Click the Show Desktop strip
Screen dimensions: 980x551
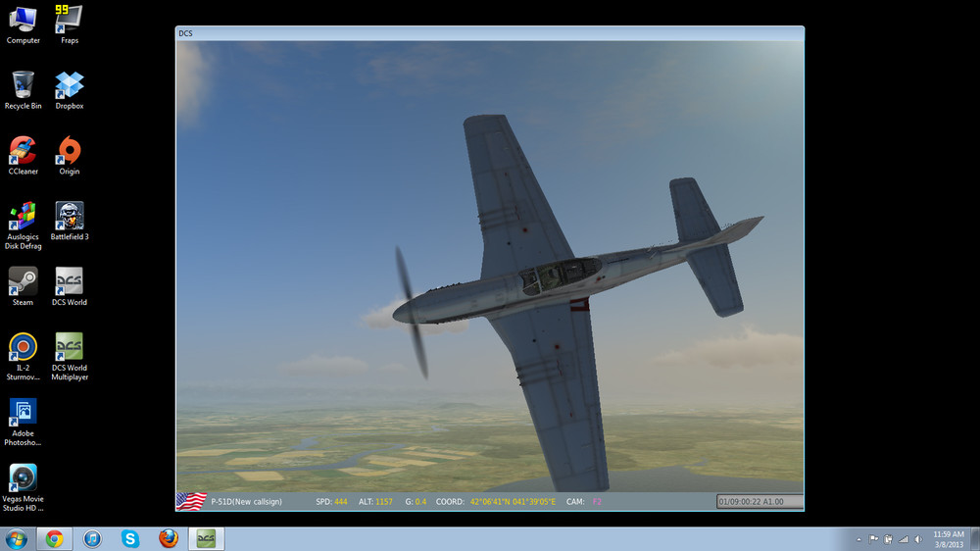(975, 539)
